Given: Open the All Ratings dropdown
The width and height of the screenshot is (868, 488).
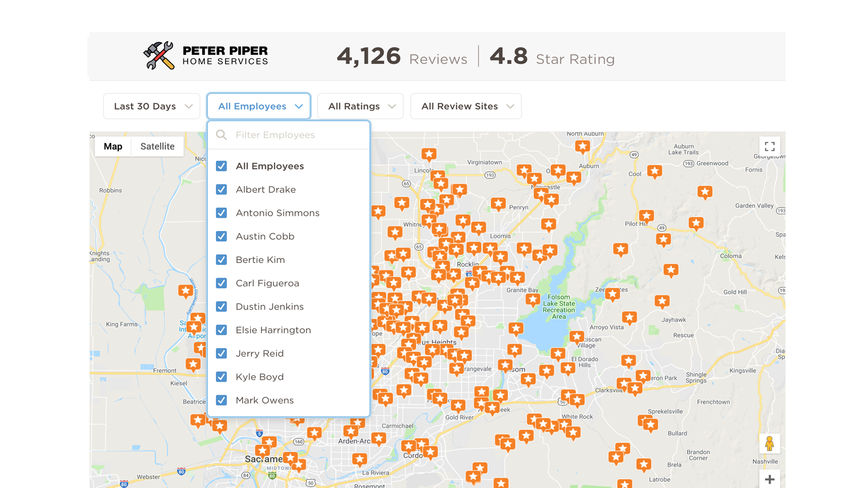Looking at the screenshot, I should pyautogui.click(x=360, y=106).
